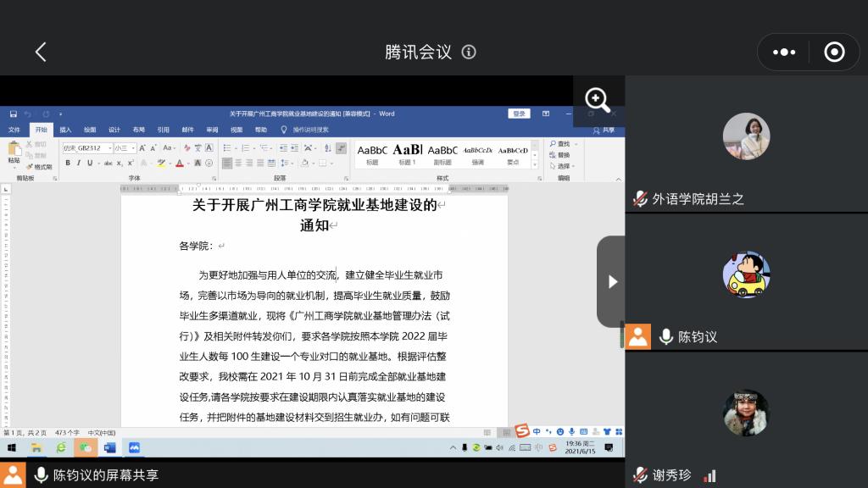Open the three-dot more options menu
This screenshot has height=488, width=868.
(x=784, y=53)
